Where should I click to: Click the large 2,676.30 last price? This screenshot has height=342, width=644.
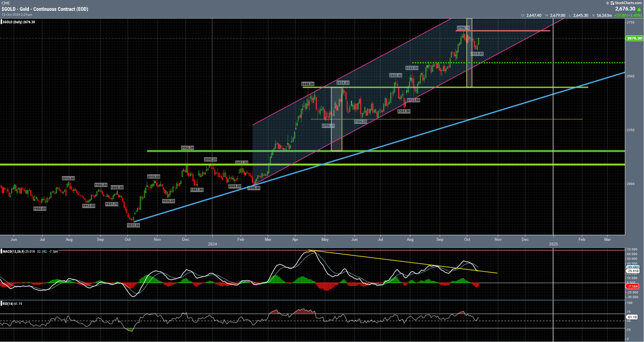625,9
